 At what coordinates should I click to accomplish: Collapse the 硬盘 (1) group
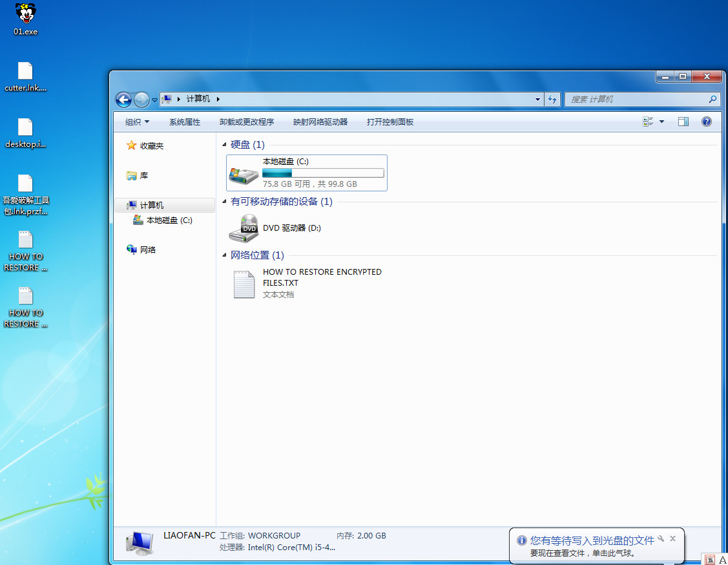click(225, 145)
